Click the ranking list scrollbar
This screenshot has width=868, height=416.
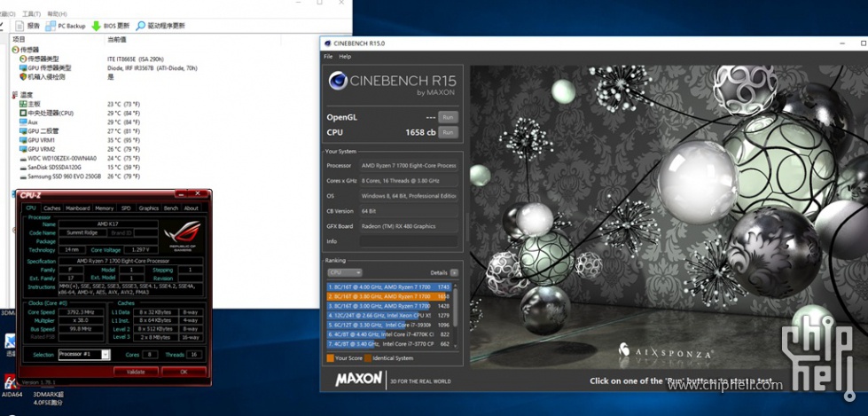pos(456,316)
